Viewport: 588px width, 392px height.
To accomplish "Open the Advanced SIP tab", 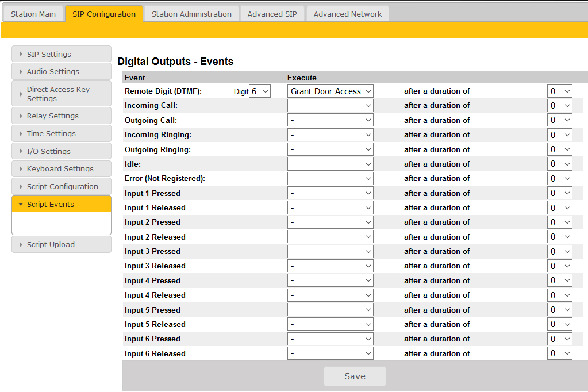I will tap(272, 14).
